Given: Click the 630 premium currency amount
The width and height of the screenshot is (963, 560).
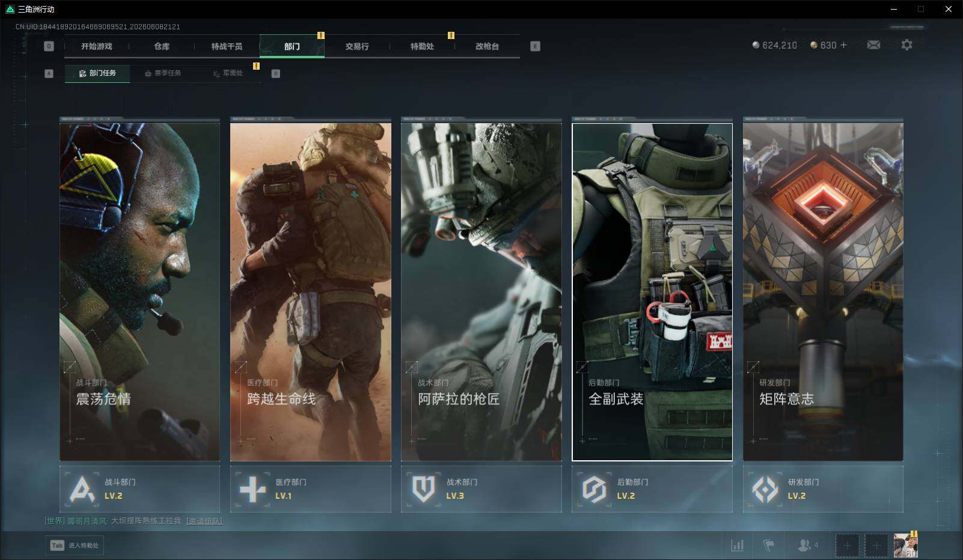Looking at the screenshot, I should click(x=824, y=45).
